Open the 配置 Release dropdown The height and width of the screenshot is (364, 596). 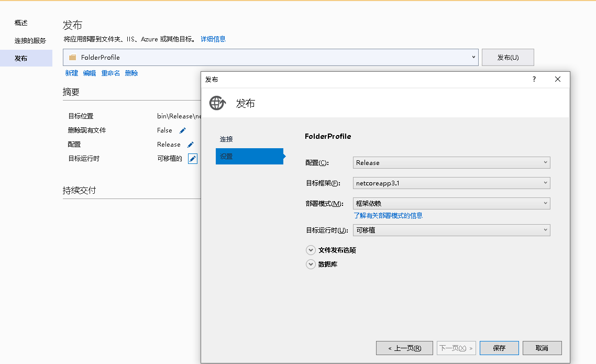pyautogui.click(x=451, y=163)
